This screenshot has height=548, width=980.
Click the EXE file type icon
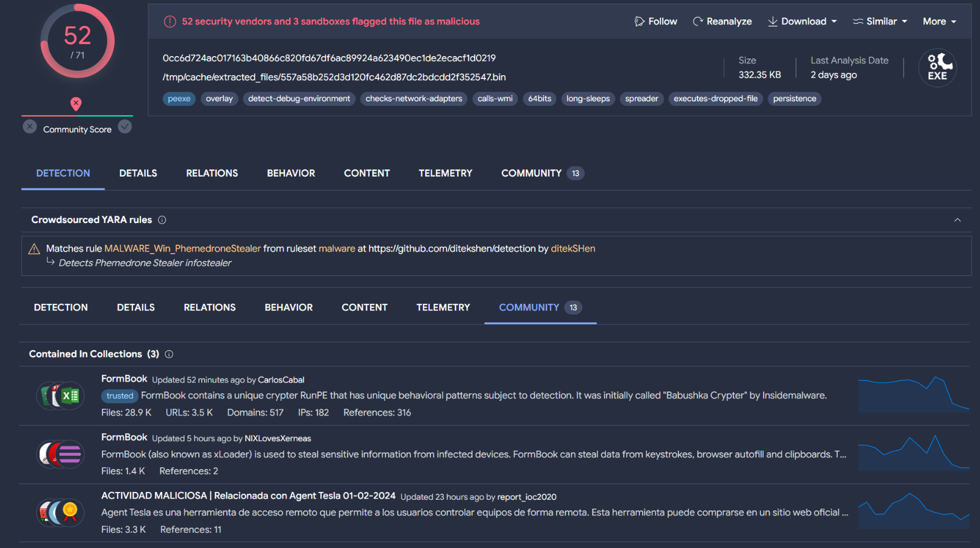coord(937,68)
